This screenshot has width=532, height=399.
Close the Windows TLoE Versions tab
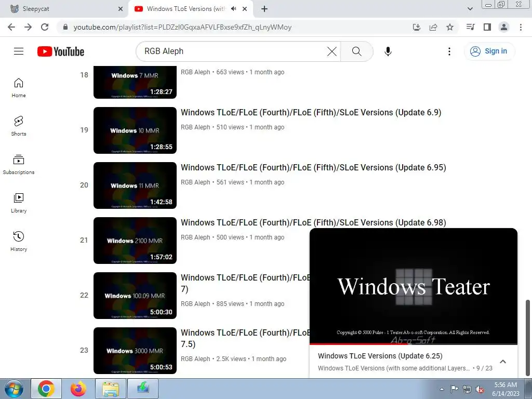click(245, 9)
